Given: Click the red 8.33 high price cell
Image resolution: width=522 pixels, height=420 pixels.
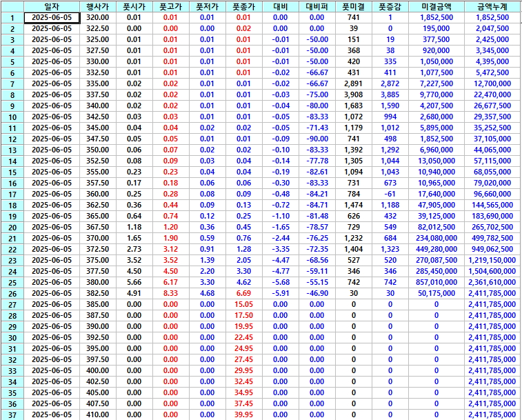Looking at the screenshot, I should pyautogui.click(x=170, y=293).
